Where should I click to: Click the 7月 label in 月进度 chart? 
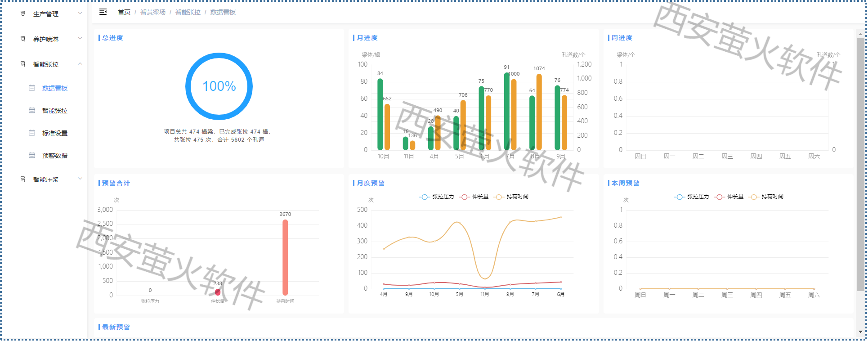(x=510, y=157)
